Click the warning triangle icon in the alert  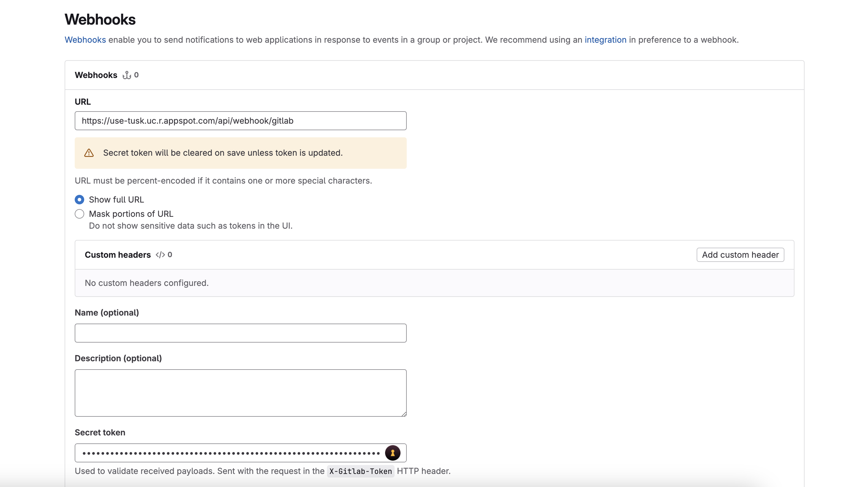89,153
